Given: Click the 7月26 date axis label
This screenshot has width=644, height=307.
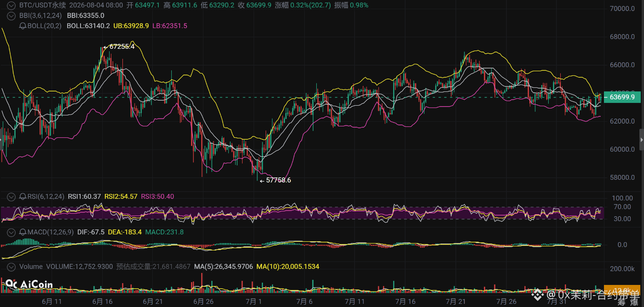Looking at the screenshot, I should (x=506, y=301).
